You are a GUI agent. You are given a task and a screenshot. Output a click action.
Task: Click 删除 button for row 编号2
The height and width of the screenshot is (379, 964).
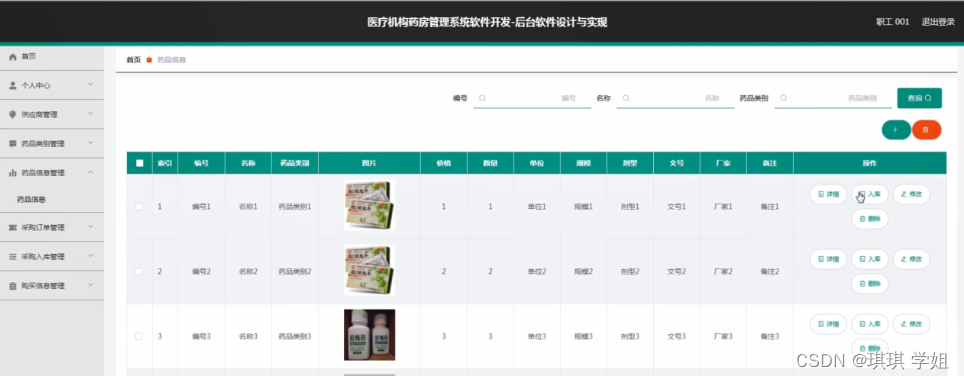click(x=869, y=284)
